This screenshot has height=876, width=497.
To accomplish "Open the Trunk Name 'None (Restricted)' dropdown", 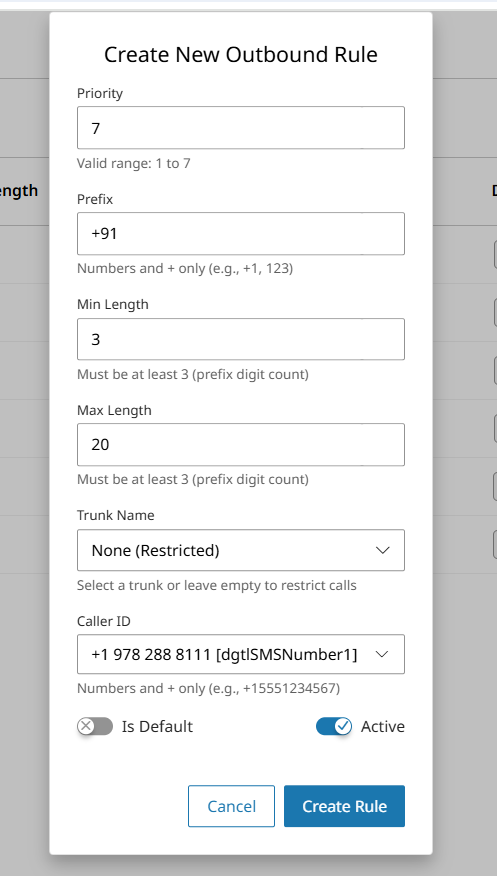I will (x=241, y=550).
